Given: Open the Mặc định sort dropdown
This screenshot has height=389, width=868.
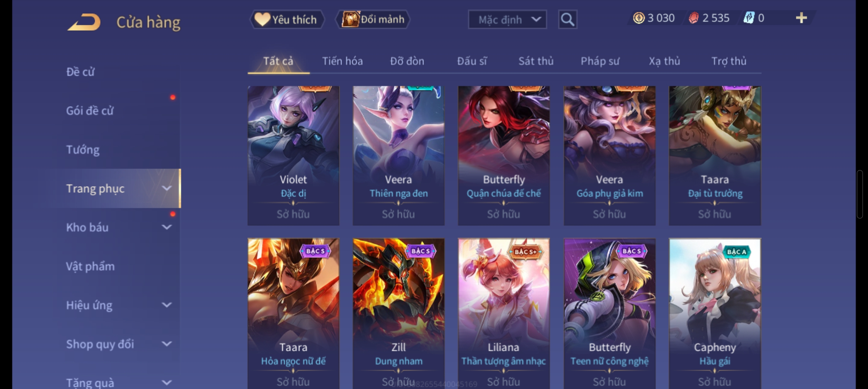Looking at the screenshot, I should 507,19.
